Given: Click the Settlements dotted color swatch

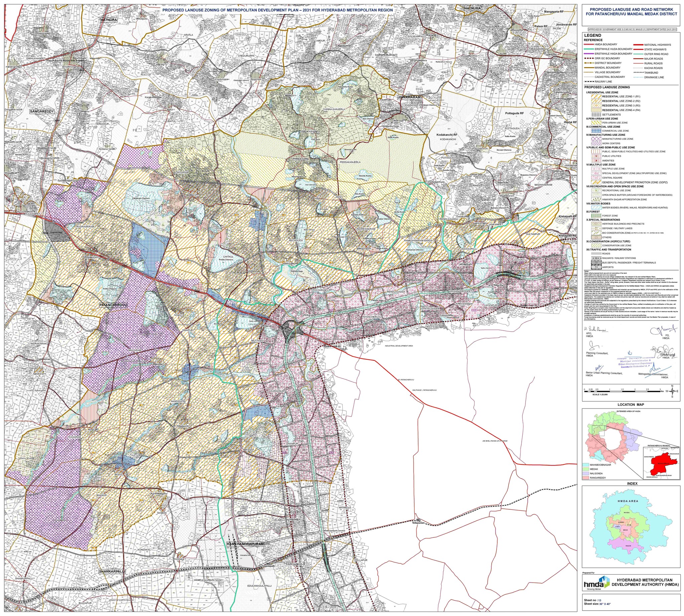Looking at the screenshot, I should [x=596, y=115].
